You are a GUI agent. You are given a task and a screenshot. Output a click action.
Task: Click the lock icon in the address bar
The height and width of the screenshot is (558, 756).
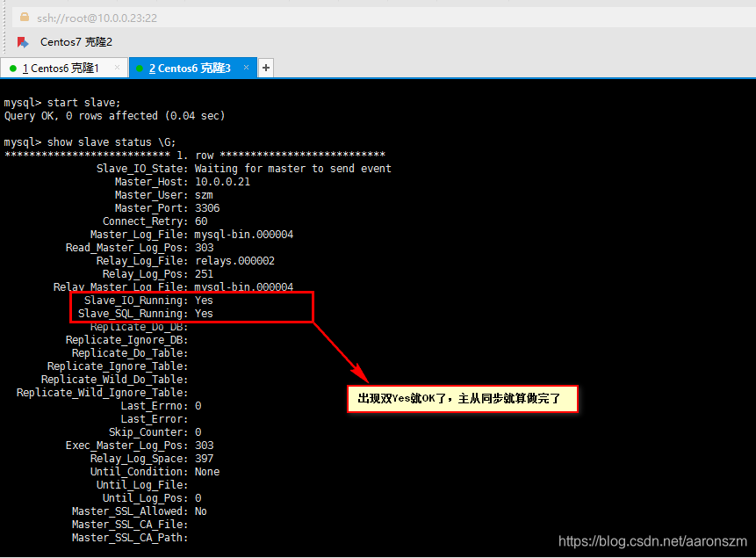[24, 18]
